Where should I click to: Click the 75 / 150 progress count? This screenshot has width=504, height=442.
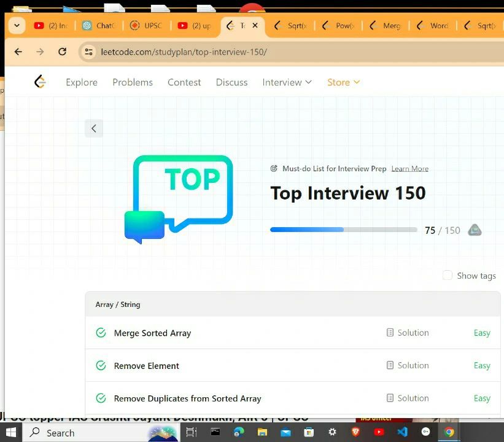pos(442,230)
